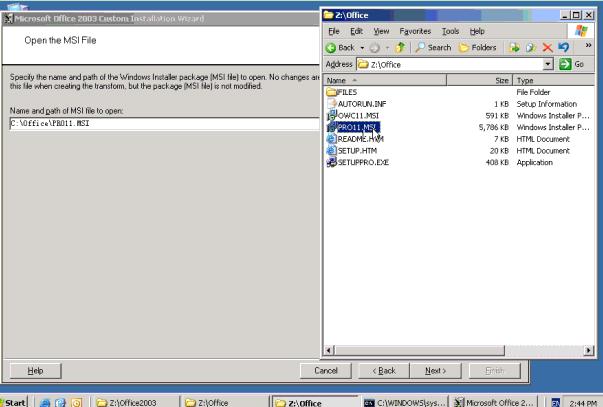Click Cancel in the Installation Wizard
Viewport: 603px width, 407px height.
(x=326, y=370)
